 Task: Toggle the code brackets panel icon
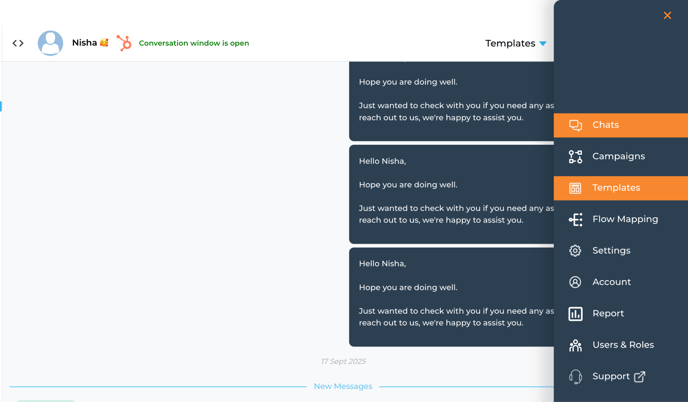18,43
